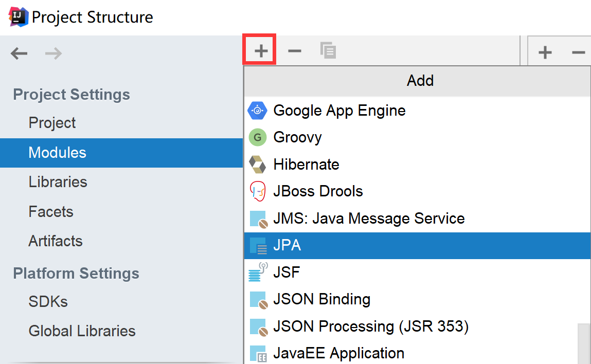Click the Forward navigation arrow
The image size is (591, 364).
coord(53,53)
